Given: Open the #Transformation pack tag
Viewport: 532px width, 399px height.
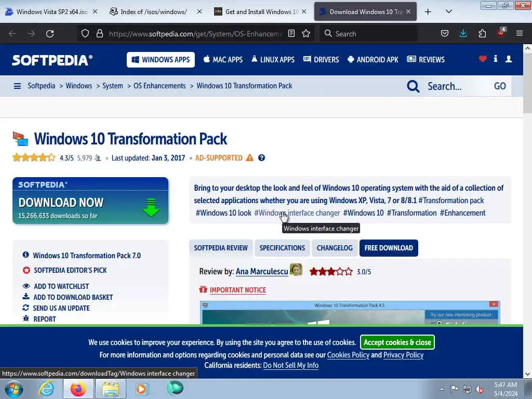Looking at the screenshot, I should (x=451, y=201).
